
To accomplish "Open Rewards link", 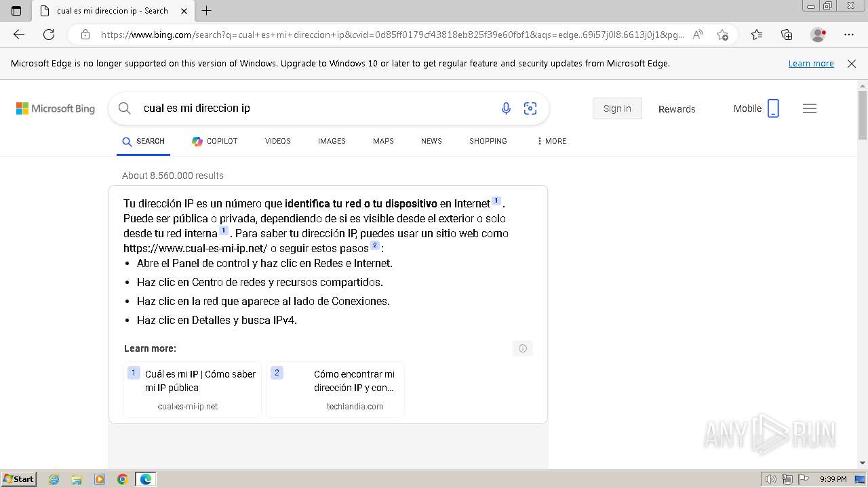I will [677, 109].
